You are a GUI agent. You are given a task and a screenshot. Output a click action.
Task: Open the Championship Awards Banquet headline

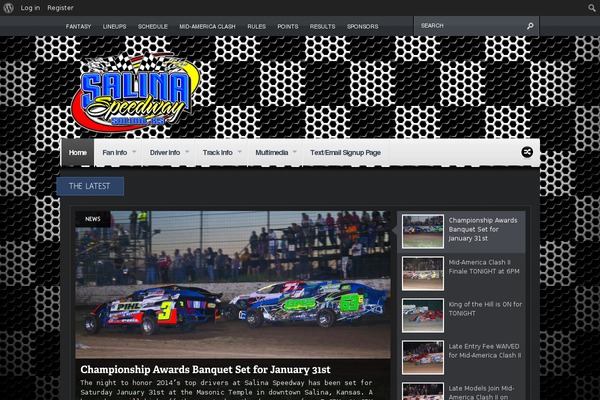click(205, 369)
